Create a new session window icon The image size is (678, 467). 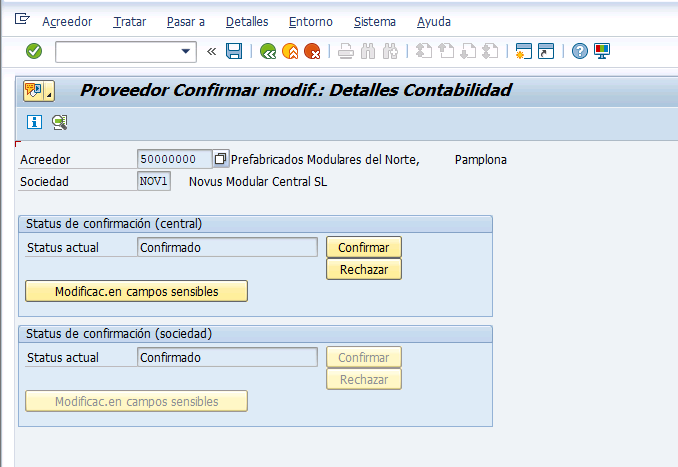point(524,51)
